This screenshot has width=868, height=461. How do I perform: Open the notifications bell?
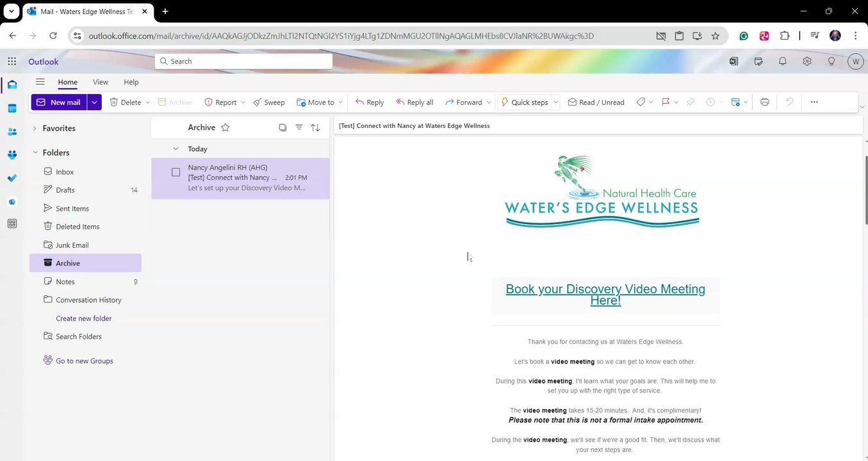[783, 61]
